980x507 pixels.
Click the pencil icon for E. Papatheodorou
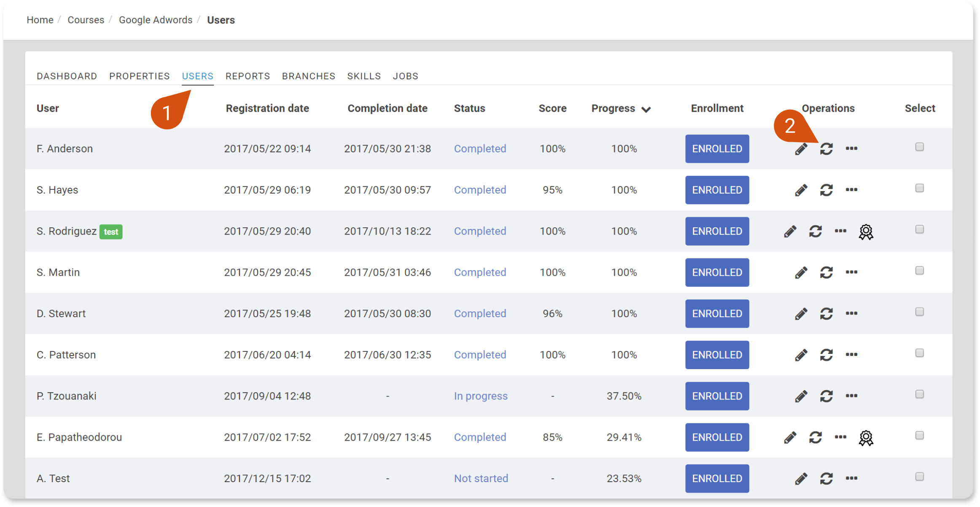(x=790, y=437)
